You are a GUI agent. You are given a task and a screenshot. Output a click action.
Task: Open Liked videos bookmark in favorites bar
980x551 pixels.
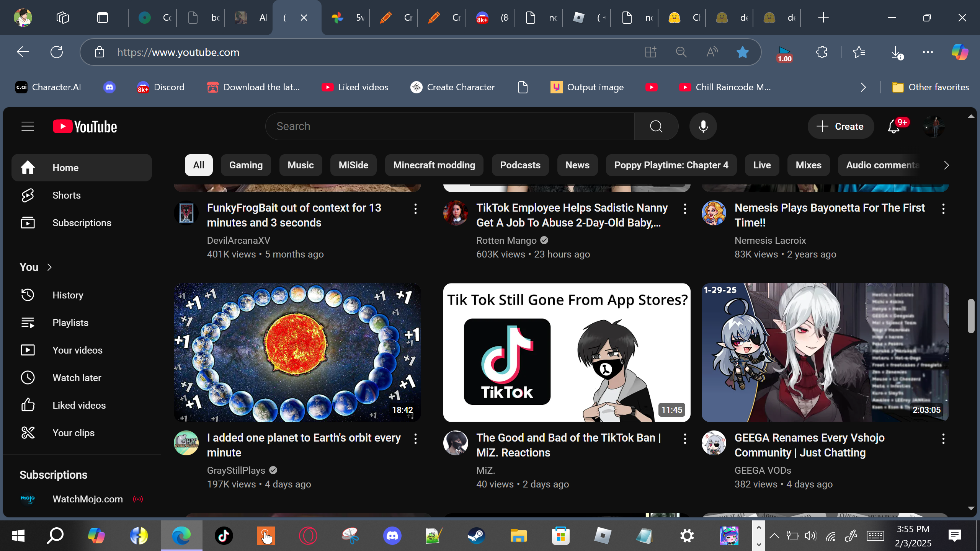pyautogui.click(x=354, y=87)
